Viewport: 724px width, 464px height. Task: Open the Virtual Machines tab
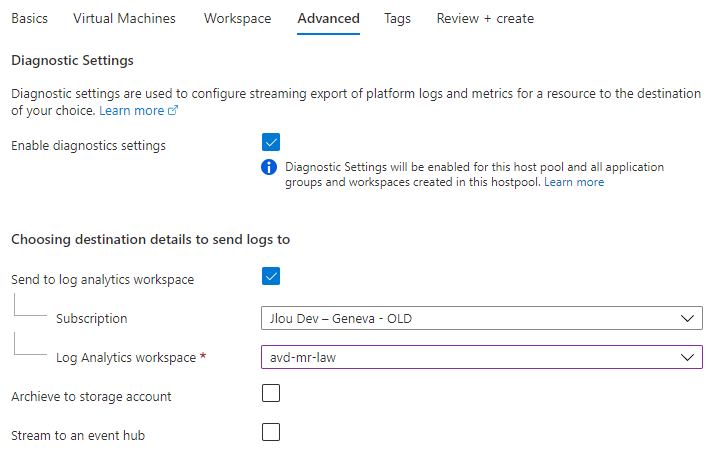click(x=124, y=18)
